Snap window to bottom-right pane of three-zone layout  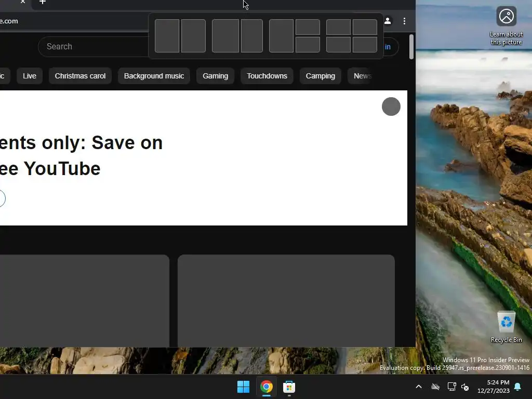click(x=308, y=45)
